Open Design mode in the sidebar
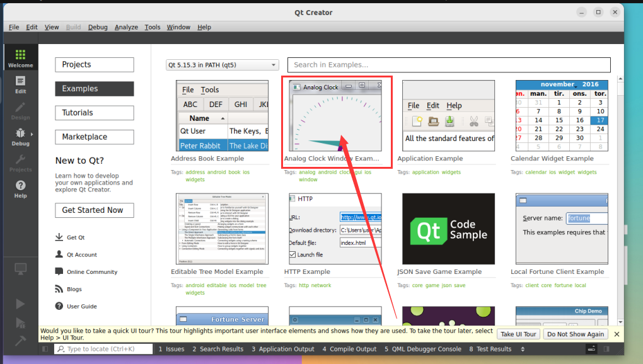Screen dimensions: 643x364 21,111
